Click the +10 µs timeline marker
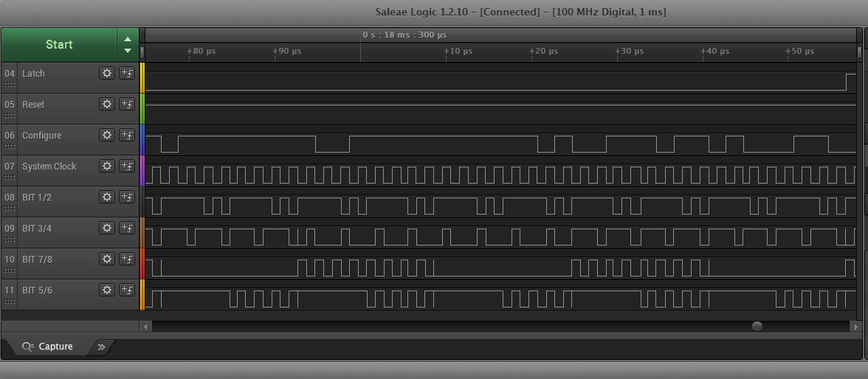The width and height of the screenshot is (868, 379). click(x=458, y=52)
